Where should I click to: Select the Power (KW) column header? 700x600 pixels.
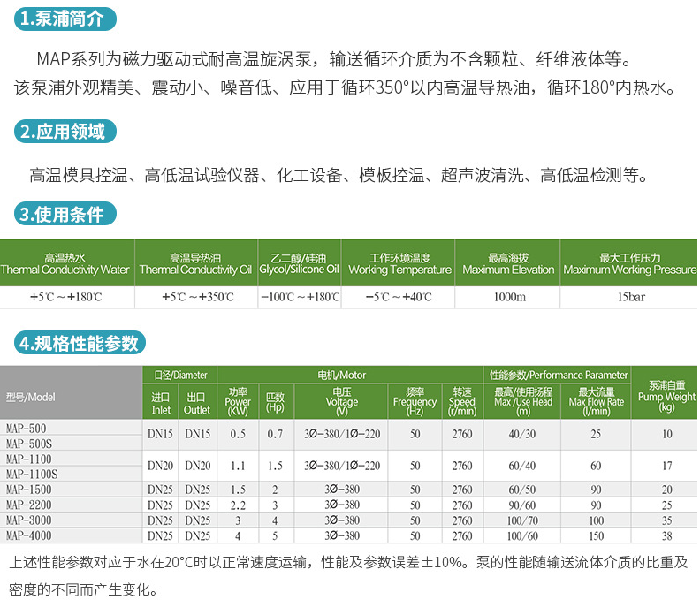[x=238, y=402]
